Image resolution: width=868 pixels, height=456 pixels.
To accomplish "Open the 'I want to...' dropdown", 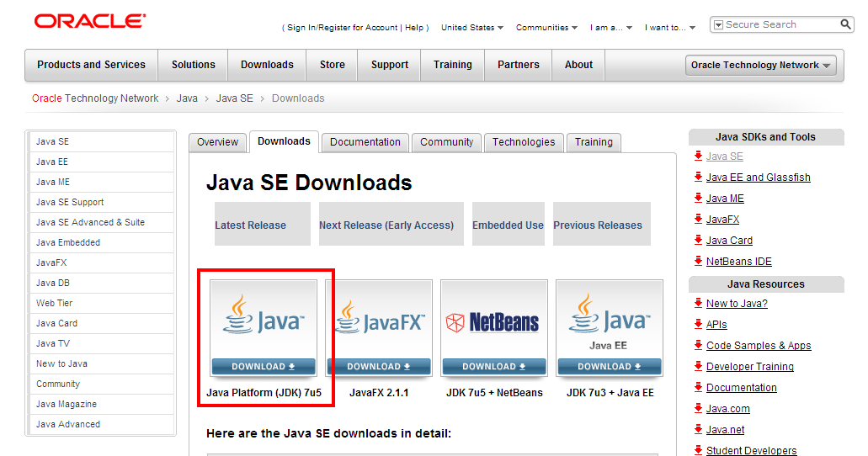I will coord(670,28).
